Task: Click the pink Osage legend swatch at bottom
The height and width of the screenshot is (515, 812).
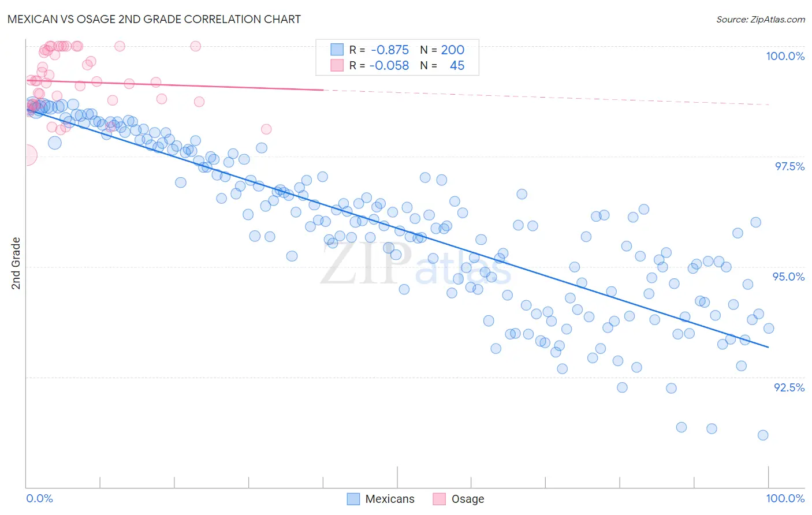Action: tap(439, 499)
